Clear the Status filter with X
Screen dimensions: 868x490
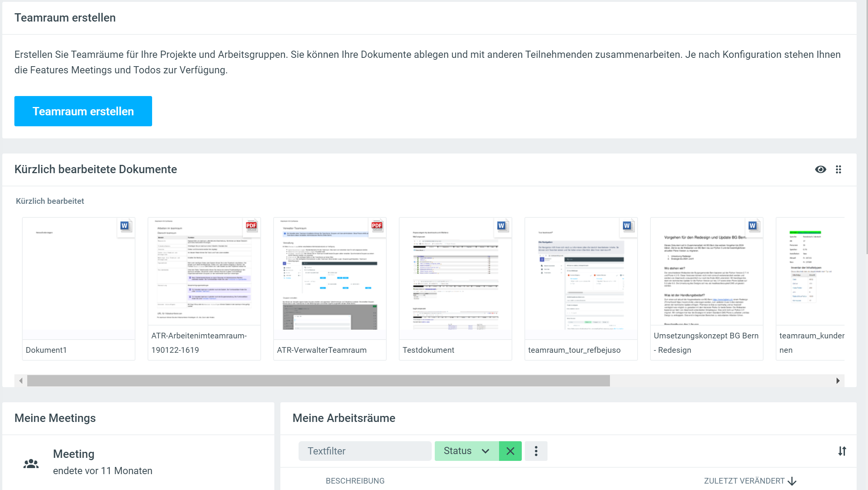pyautogui.click(x=510, y=451)
